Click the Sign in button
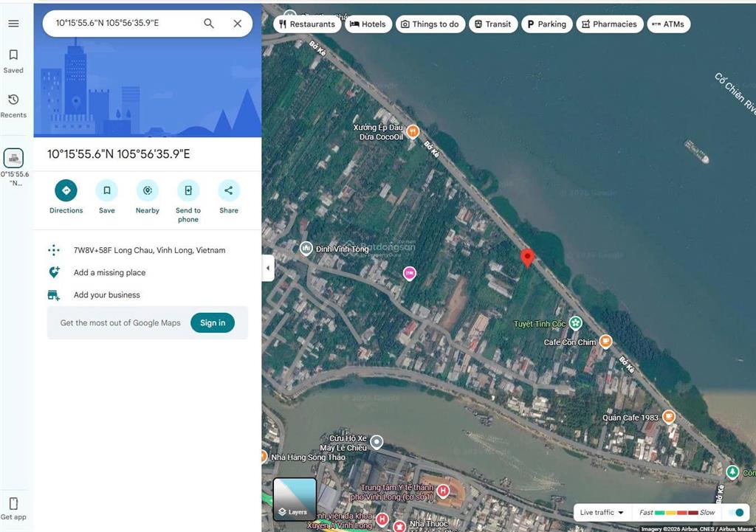 pyautogui.click(x=213, y=323)
